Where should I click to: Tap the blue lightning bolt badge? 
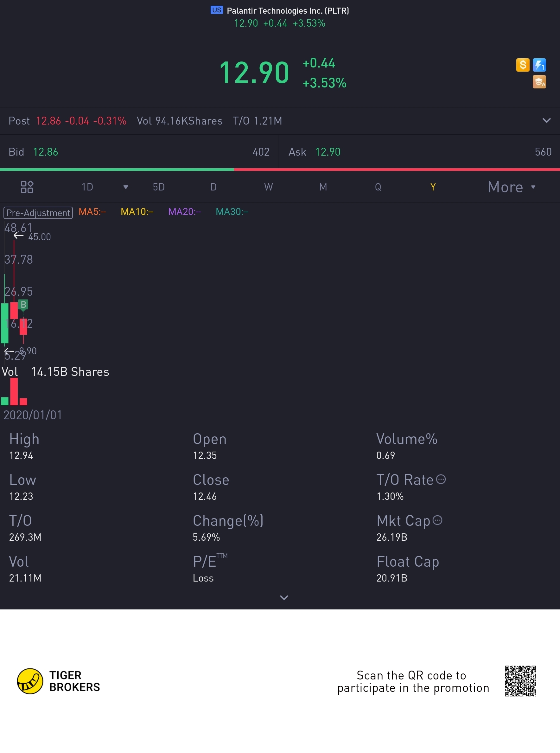pyautogui.click(x=539, y=65)
